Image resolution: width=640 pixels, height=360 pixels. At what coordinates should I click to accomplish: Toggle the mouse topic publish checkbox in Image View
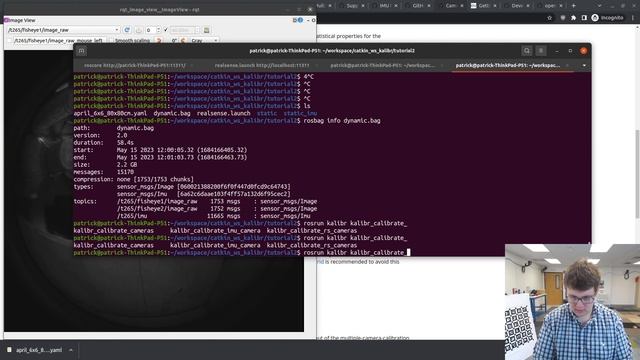[x=10, y=40]
